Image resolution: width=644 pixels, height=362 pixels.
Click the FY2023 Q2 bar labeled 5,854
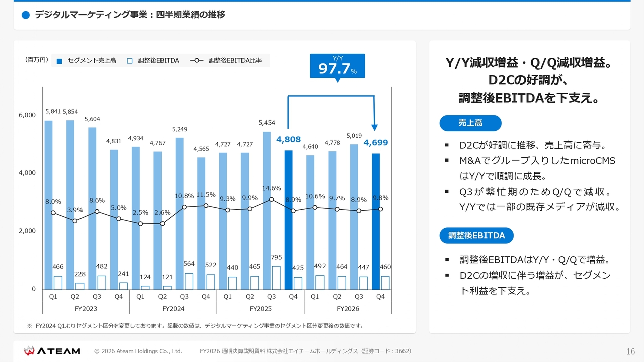(x=70, y=205)
